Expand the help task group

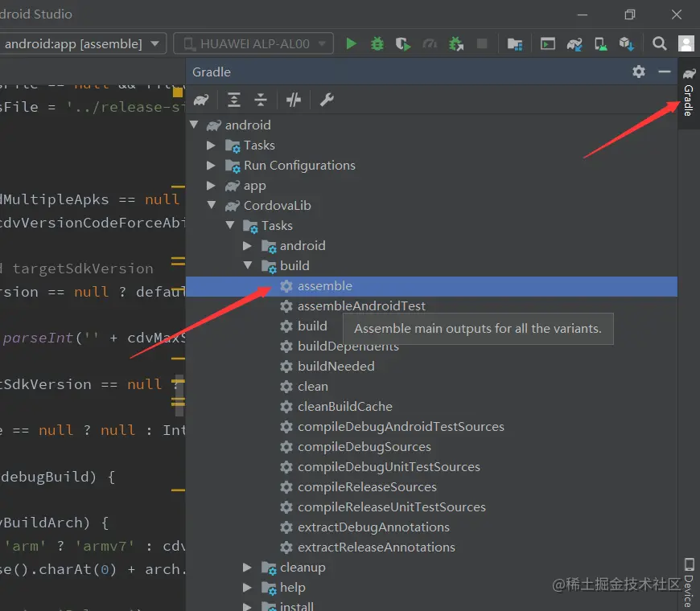247,587
